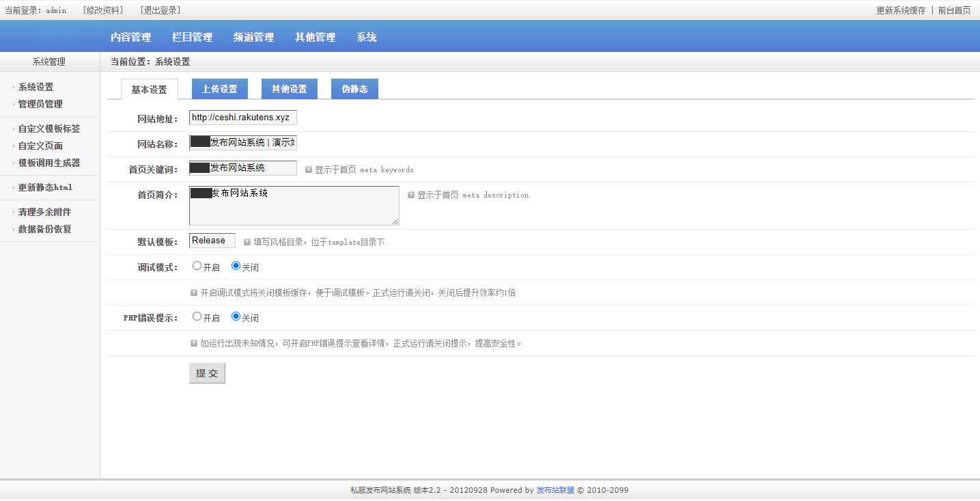
Task: Switch to the 上传设置 tab
Action: 220,89
